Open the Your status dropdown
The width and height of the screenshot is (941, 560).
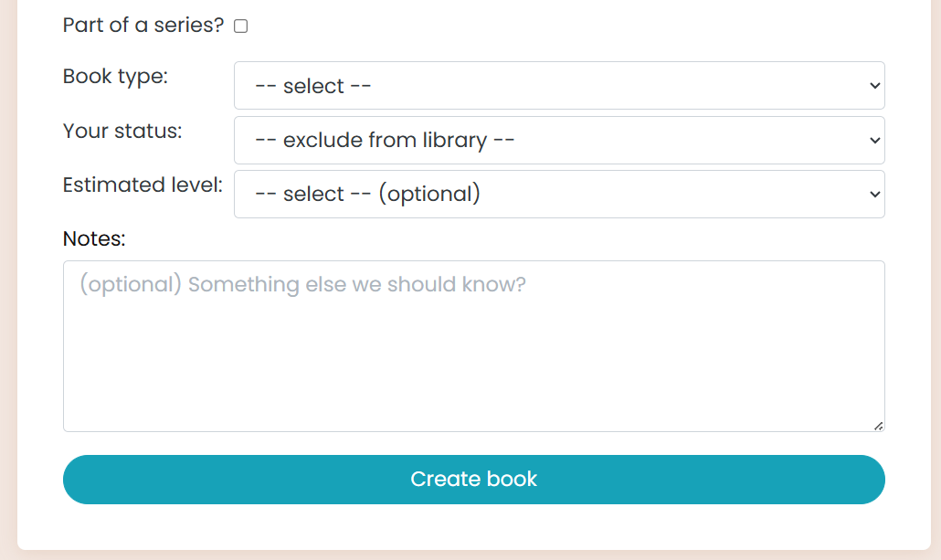[559, 140]
